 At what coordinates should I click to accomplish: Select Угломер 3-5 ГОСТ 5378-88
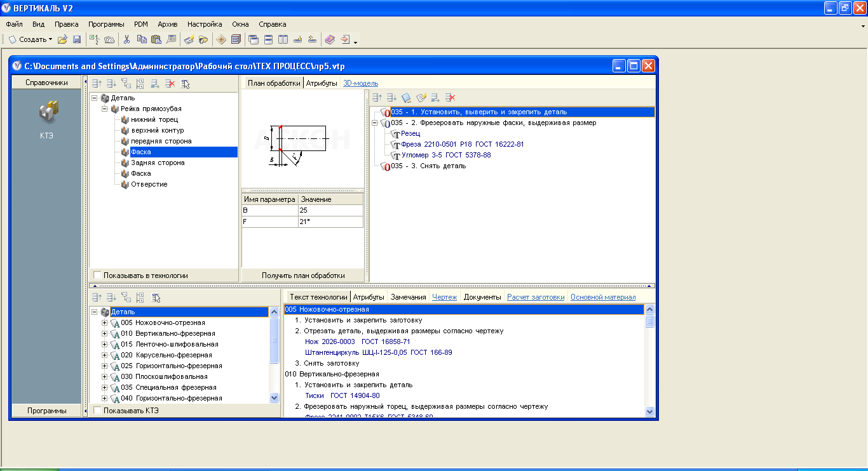[x=446, y=155]
